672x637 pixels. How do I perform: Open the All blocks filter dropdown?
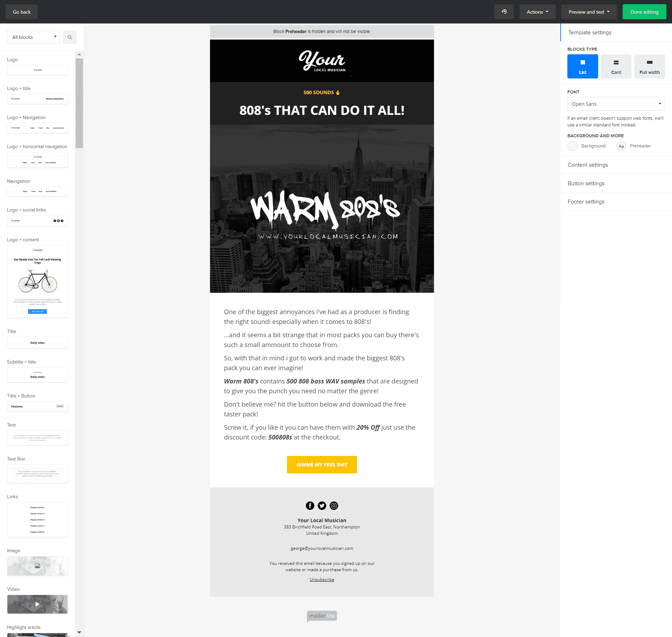(x=33, y=37)
